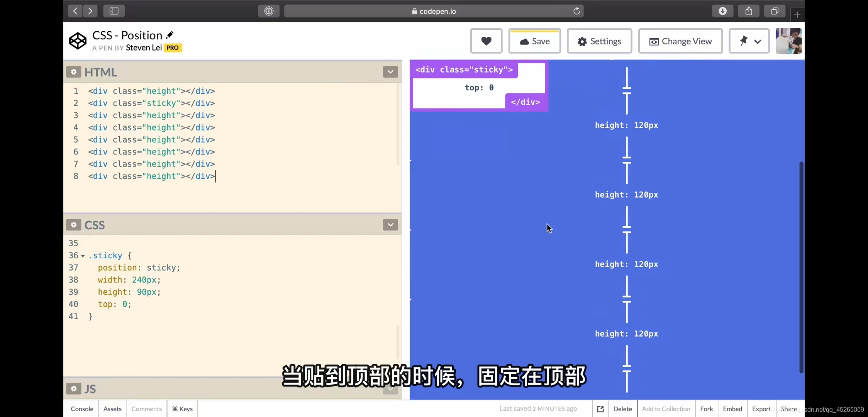Fold the .sticky rule at line 36
This screenshot has height=417, width=868.
point(83,256)
